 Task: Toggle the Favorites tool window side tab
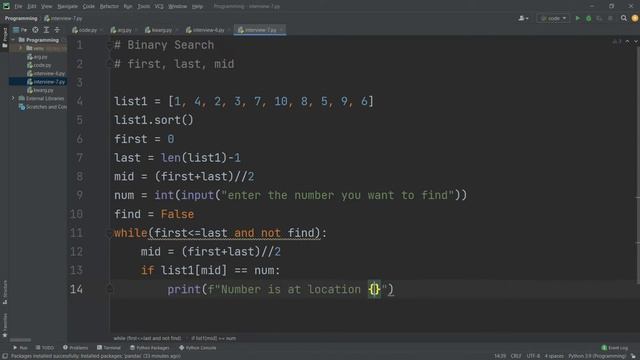coord(4,325)
